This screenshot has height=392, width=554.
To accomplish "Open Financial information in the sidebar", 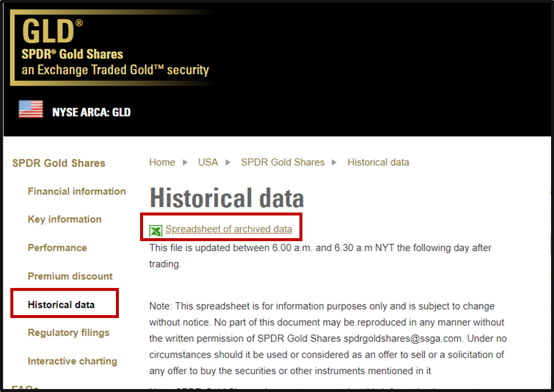I will coord(76,191).
